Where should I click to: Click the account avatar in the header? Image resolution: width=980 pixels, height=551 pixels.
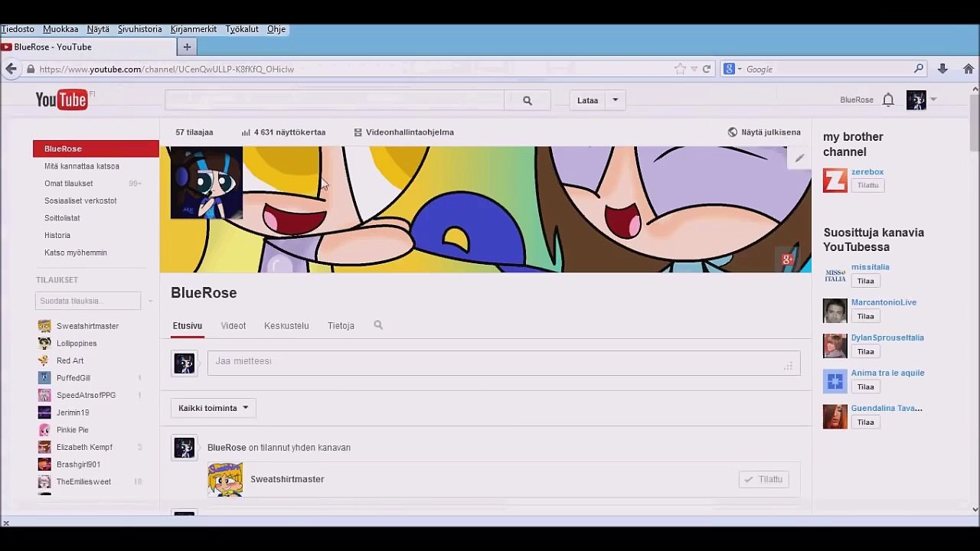[916, 100]
